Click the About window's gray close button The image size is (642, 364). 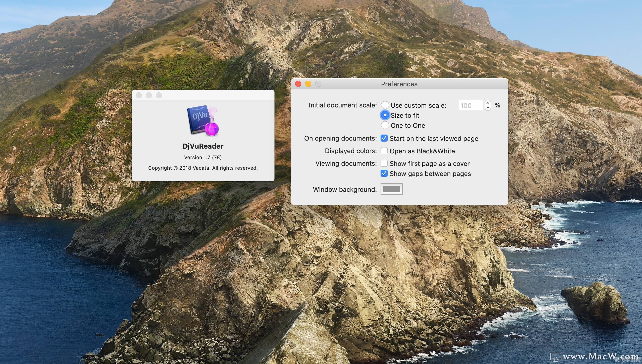click(139, 95)
